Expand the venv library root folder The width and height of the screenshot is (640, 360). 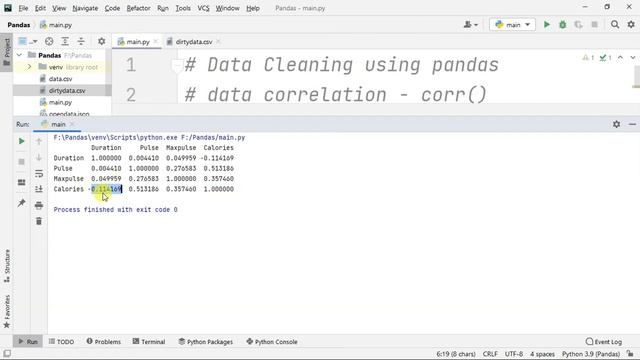click(x=29, y=67)
